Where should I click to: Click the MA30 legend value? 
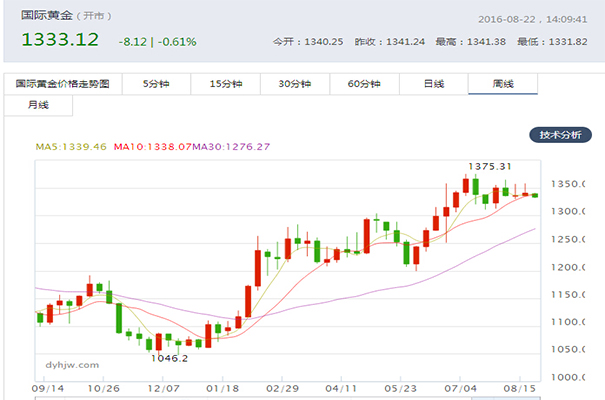coord(231,147)
